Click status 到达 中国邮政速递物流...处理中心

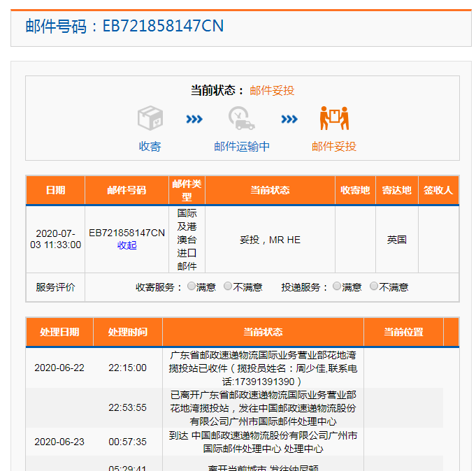click(264, 442)
